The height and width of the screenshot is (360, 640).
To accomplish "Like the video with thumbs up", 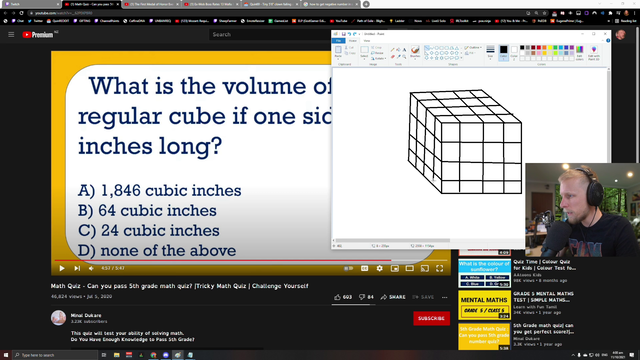I will click(338, 297).
